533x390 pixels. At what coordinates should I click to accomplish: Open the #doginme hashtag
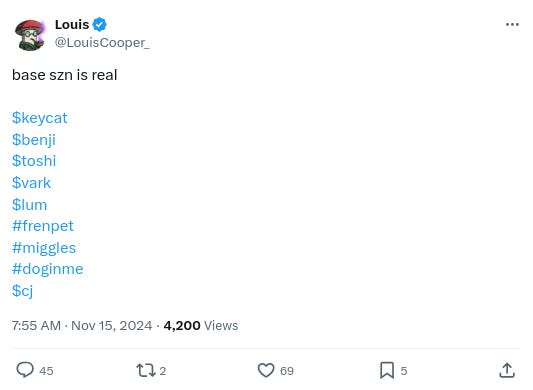pos(48,269)
